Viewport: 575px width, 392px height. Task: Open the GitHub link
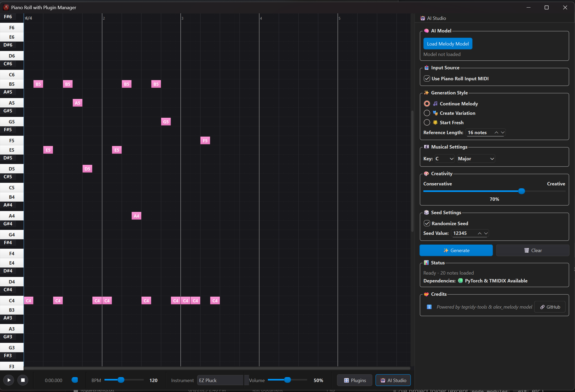[x=550, y=307]
